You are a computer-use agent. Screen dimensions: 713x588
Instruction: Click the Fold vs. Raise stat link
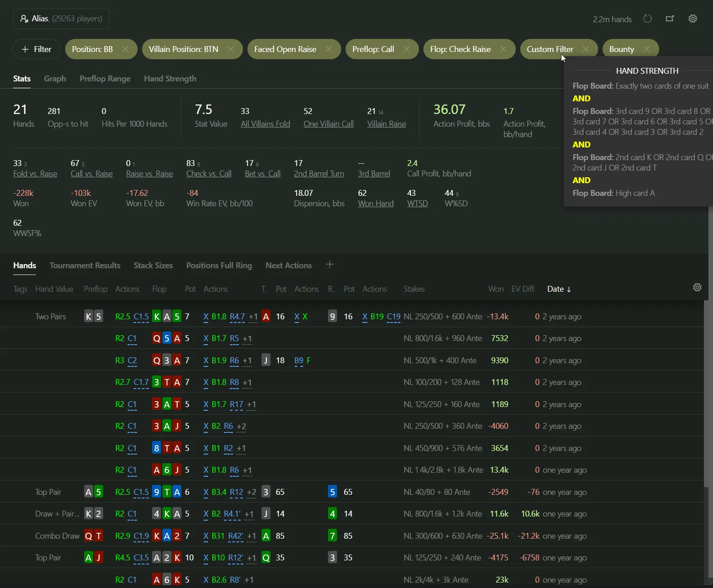(35, 174)
